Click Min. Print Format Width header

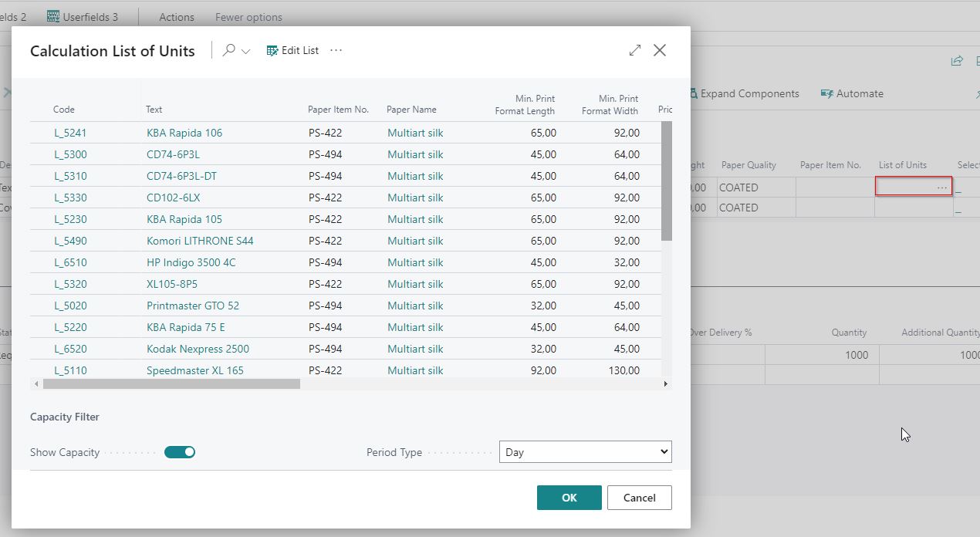[x=610, y=105]
